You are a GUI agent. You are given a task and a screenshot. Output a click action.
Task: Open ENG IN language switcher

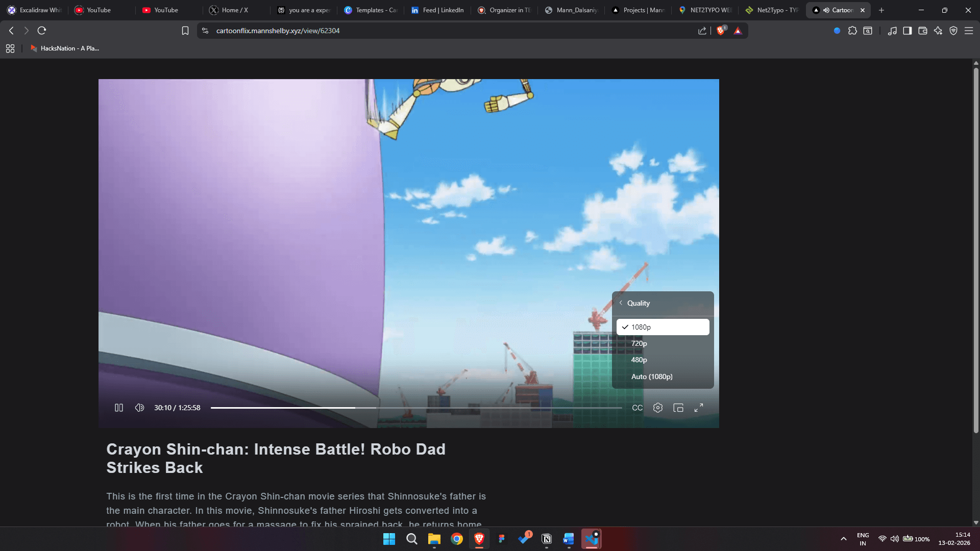click(x=863, y=539)
